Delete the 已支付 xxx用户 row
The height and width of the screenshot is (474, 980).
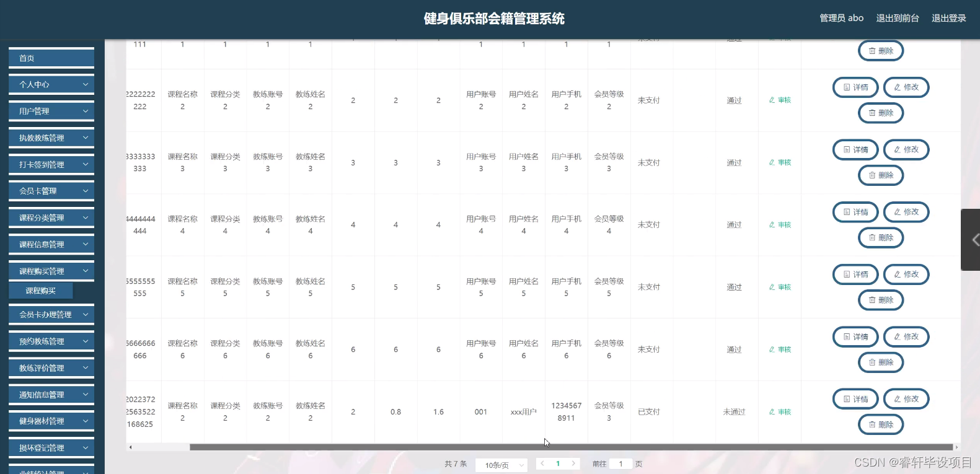(x=881, y=425)
